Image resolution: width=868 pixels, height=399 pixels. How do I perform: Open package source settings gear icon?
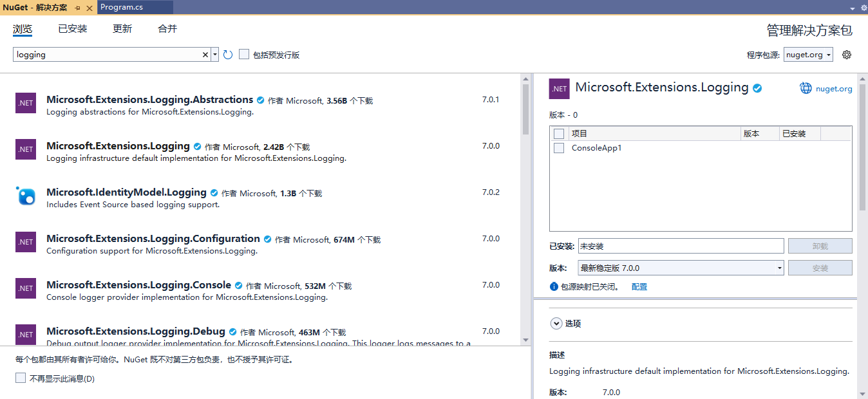coord(847,55)
